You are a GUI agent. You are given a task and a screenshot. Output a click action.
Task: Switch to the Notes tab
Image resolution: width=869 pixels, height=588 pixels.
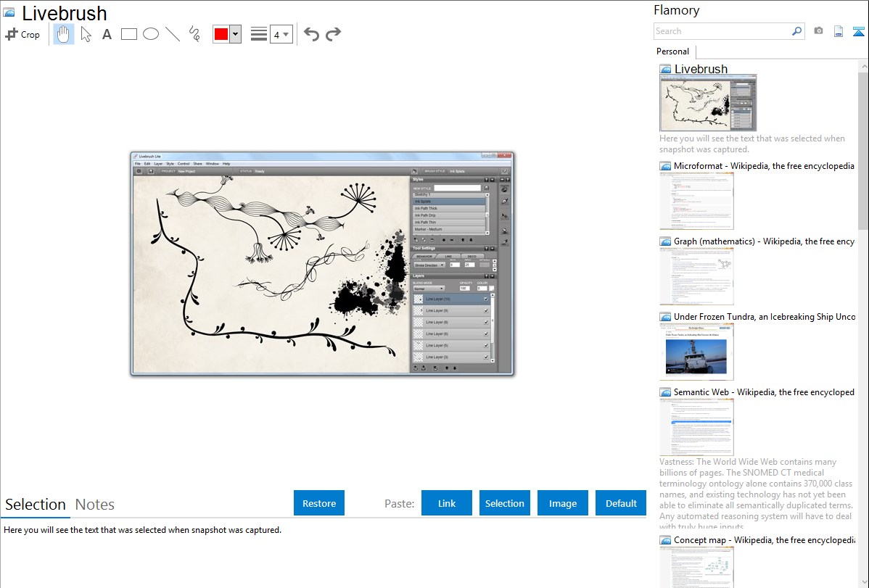coord(95,505)
